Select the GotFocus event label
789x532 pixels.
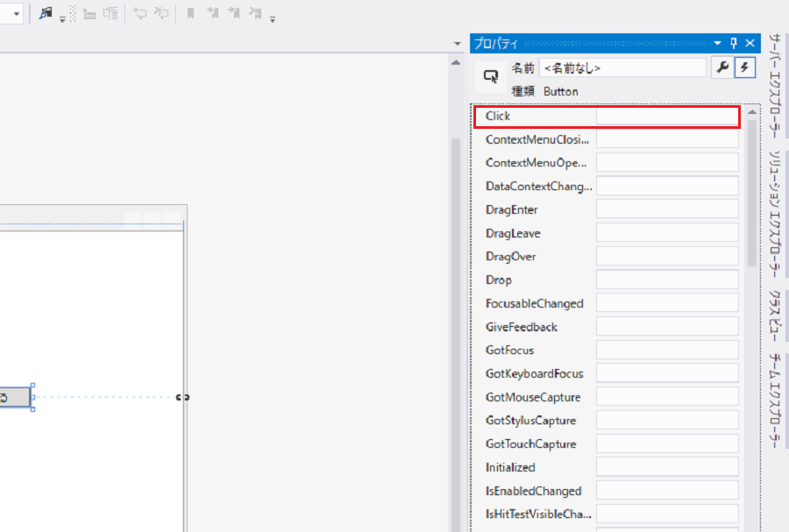509,350
